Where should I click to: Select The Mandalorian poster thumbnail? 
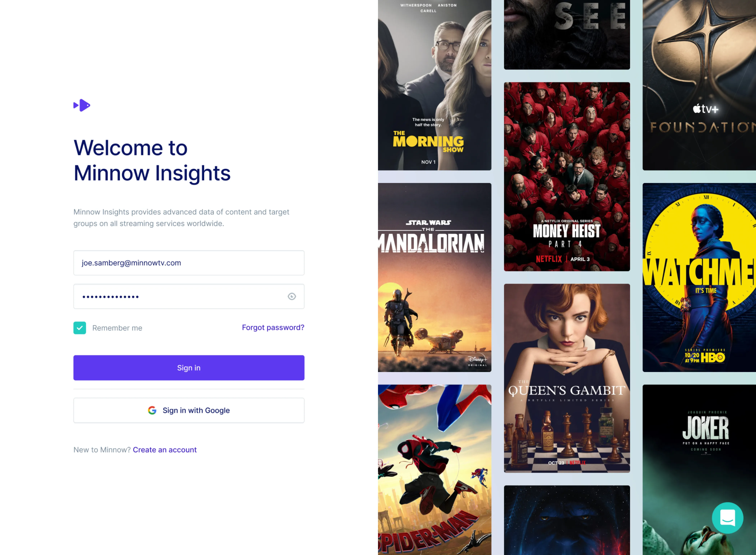(x=434, y=277)
